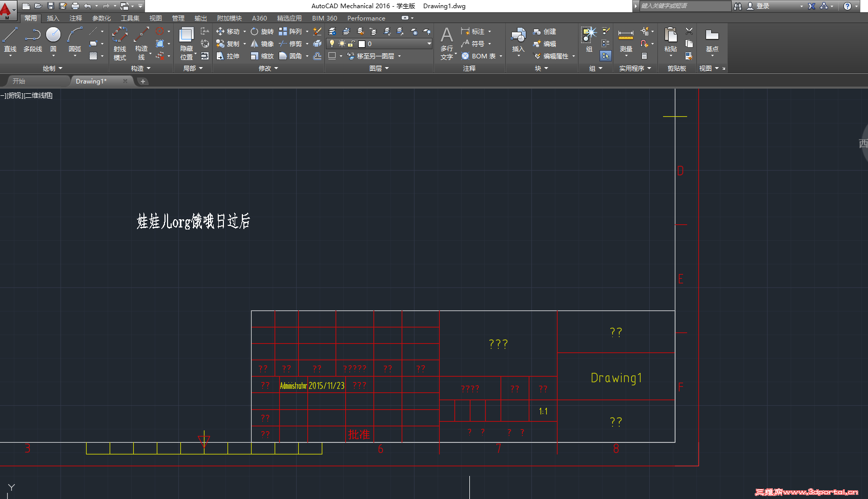Close the Drawing1* document tab
This screenshot has height=499, width=868.
click(125, 81)
